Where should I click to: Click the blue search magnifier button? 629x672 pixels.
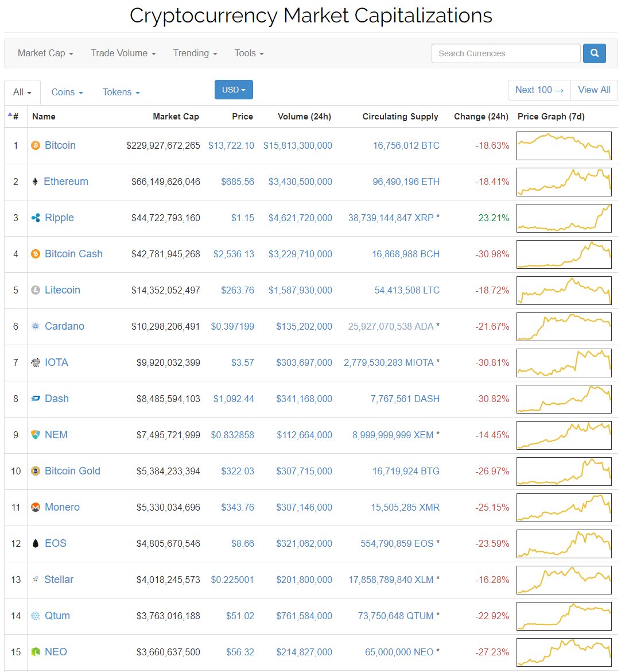[x=595, y=53]
